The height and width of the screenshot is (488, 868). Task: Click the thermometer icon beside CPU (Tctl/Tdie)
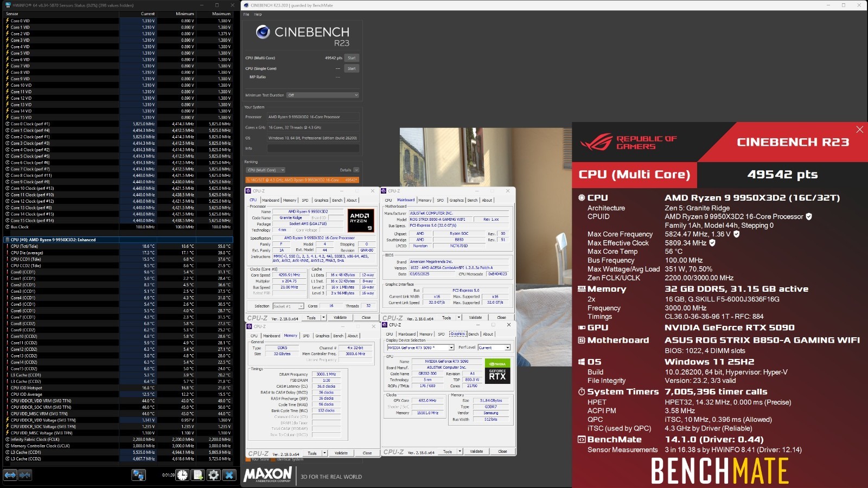click(x=7, y=246)
